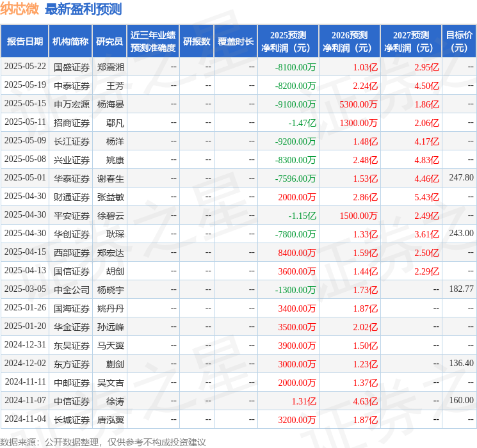Select the 覆盖时长 column header
Screen dimensions: 477x448
point(236,42)
